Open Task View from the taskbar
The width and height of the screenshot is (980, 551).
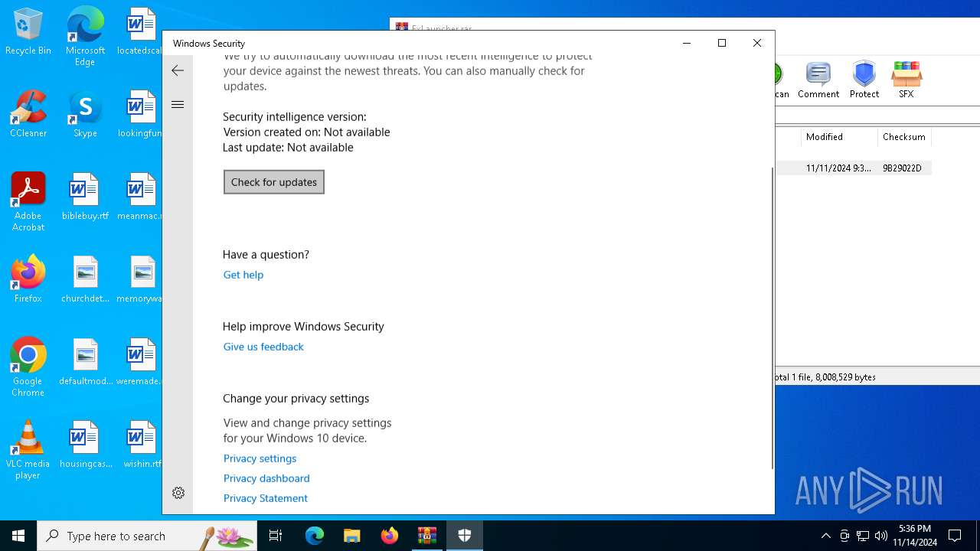coord(276,536)
